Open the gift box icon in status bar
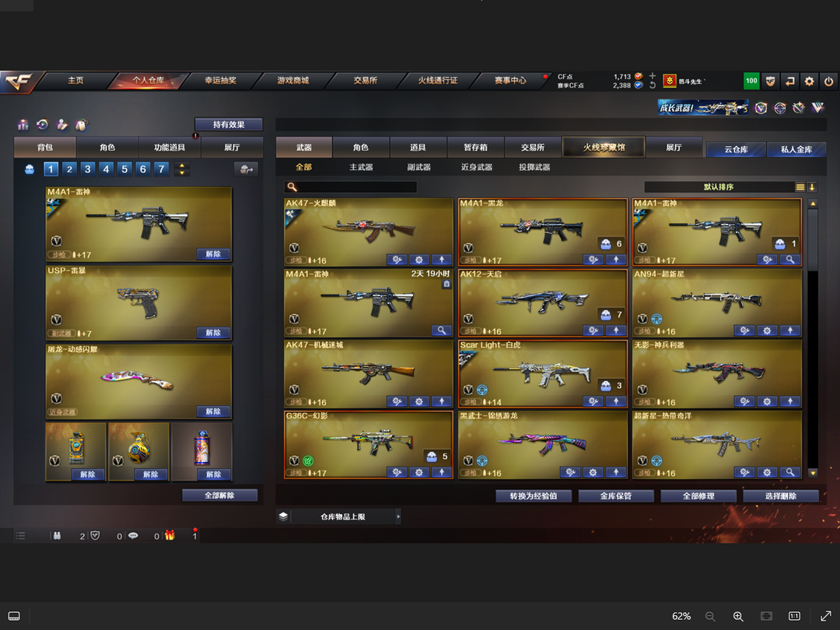 (x=170, y=535)
